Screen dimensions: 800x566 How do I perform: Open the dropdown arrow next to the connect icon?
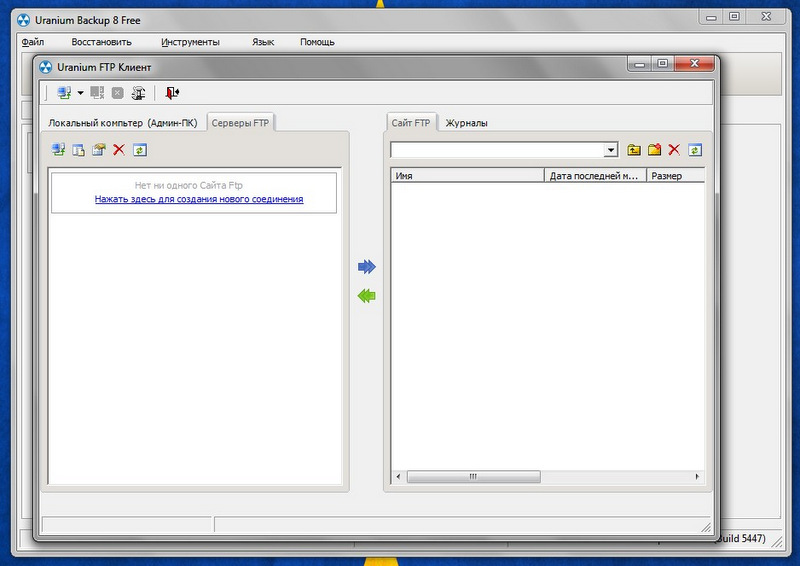(x=80, y=93)
